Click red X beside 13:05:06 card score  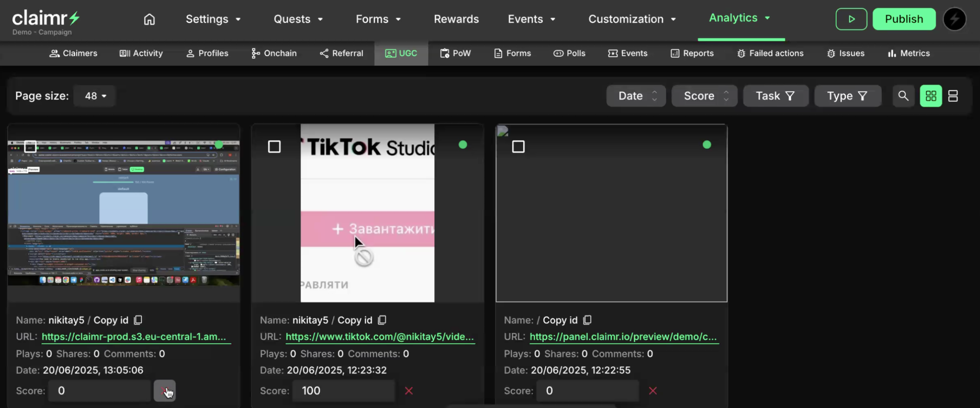coord(165,391)
